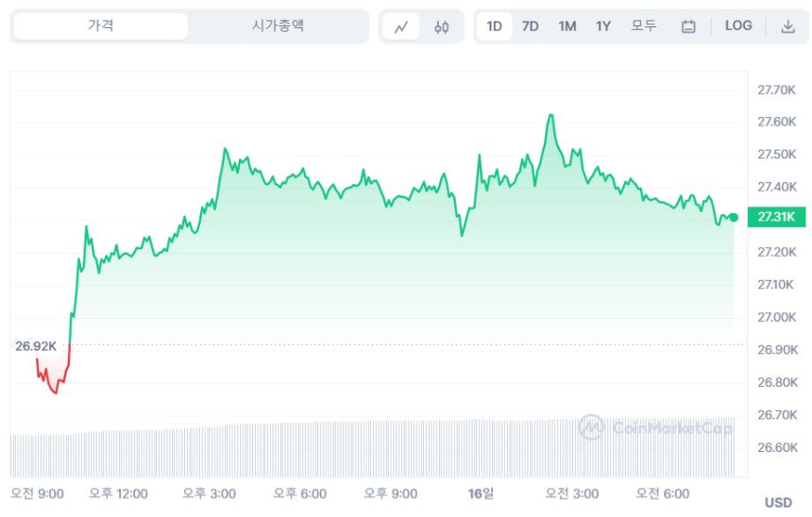Click the 오후 12:00 time axis label

pyautogui.click(x=119, y=493)
